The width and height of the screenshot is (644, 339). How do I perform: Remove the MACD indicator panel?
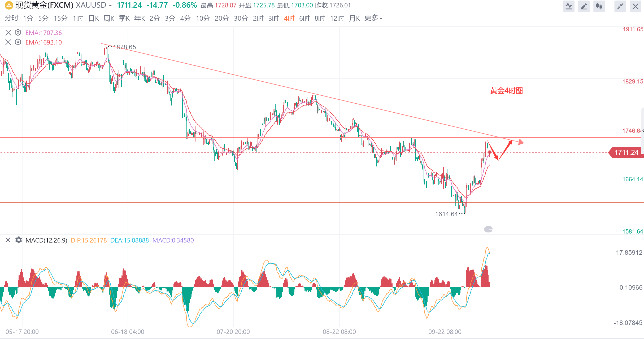[x=8, y=240]
